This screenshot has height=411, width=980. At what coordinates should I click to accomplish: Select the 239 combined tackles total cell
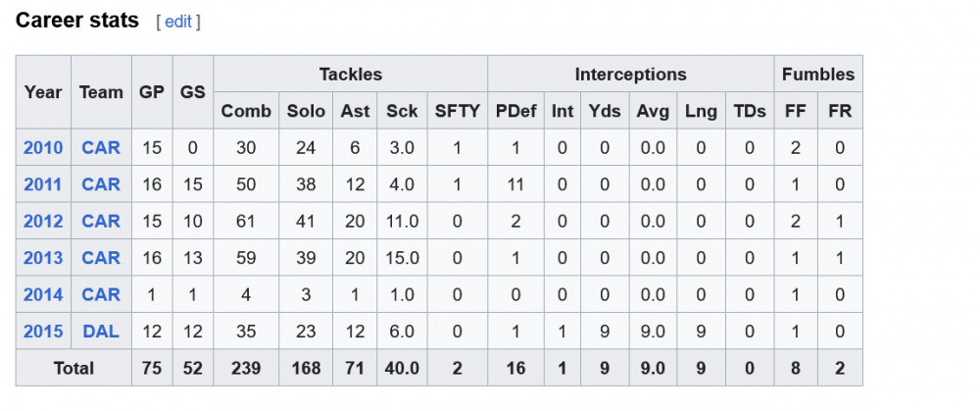tap(246, 368)
